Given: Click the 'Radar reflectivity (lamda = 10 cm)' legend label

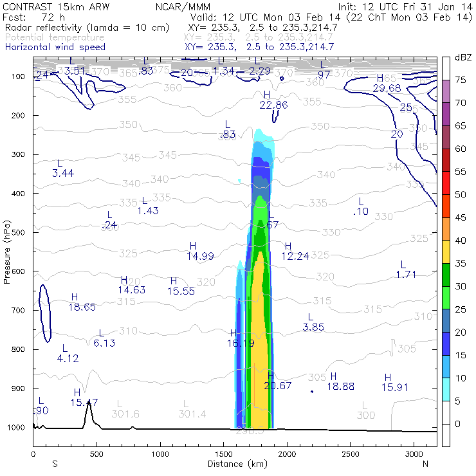Looking at the screenshot, I should tap(87, 28).
